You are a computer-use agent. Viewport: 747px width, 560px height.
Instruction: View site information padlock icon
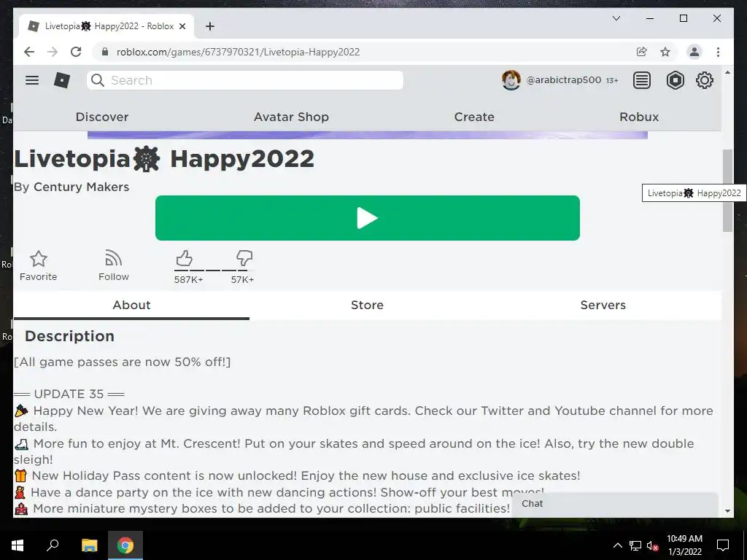point(105,52)
